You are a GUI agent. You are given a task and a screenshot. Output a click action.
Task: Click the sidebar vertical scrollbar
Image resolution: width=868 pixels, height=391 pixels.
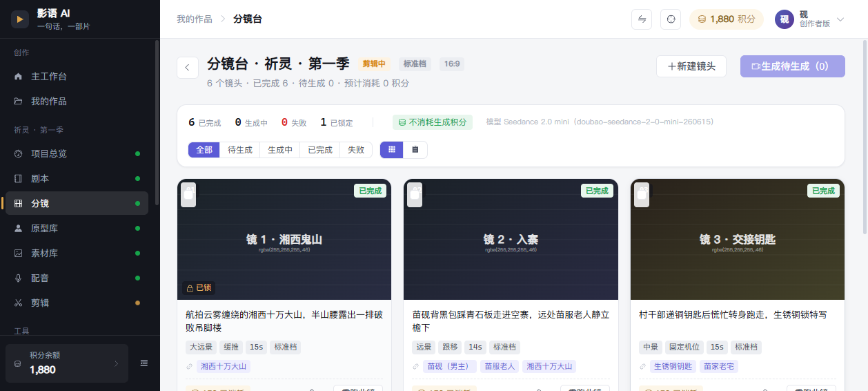pos(157,123)
